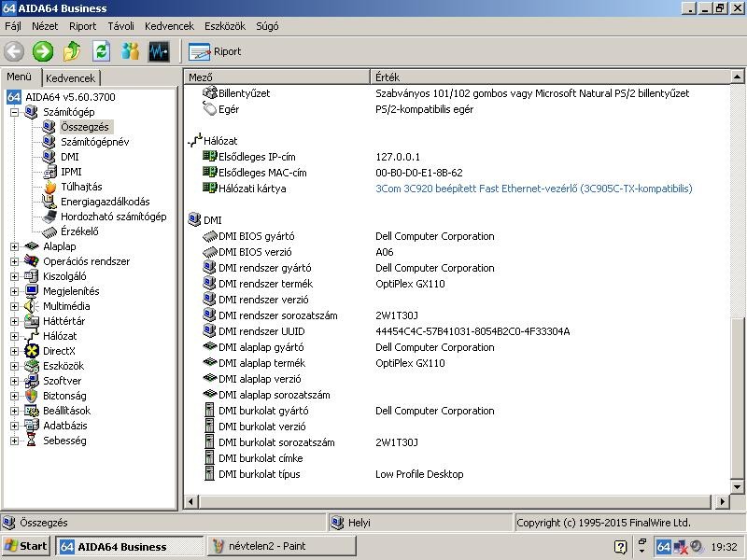Viewport: 747px width, 560px height.
Task: Expand the Multimédia tree node
Action: click(14, 306)
